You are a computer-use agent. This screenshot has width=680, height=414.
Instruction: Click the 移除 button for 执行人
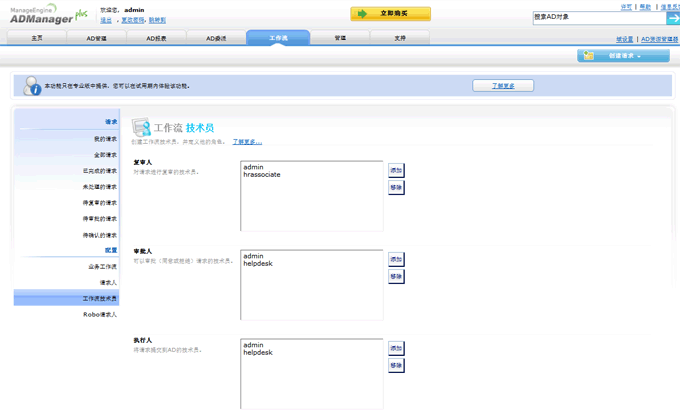click(x=396, y=365)
